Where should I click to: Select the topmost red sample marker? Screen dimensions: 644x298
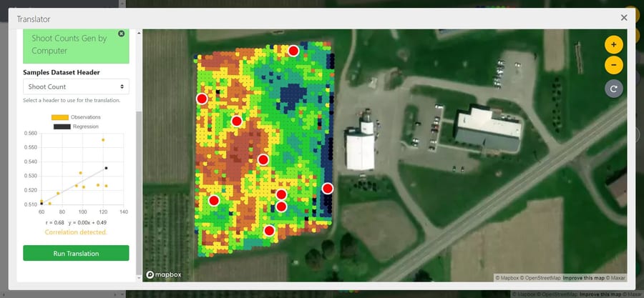[x=293, y=51]
